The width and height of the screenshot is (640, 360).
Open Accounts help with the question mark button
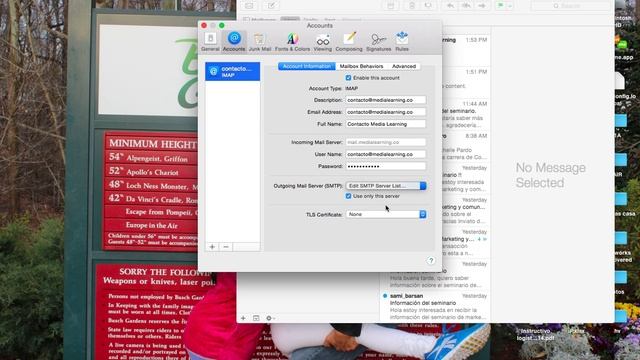[x=431, y=260]
